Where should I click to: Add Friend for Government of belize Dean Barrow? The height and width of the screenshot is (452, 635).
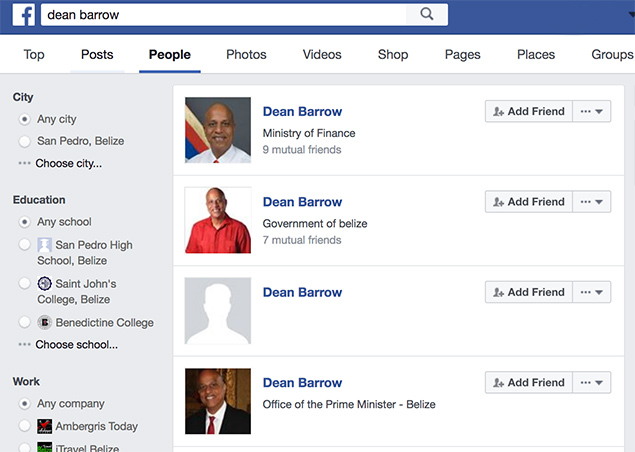[529, 202]
